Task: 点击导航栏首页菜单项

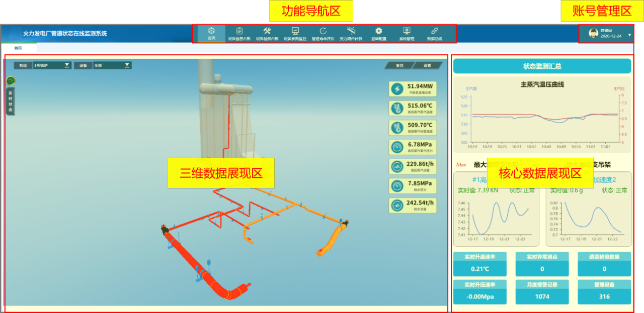Action: click(211, 33)
